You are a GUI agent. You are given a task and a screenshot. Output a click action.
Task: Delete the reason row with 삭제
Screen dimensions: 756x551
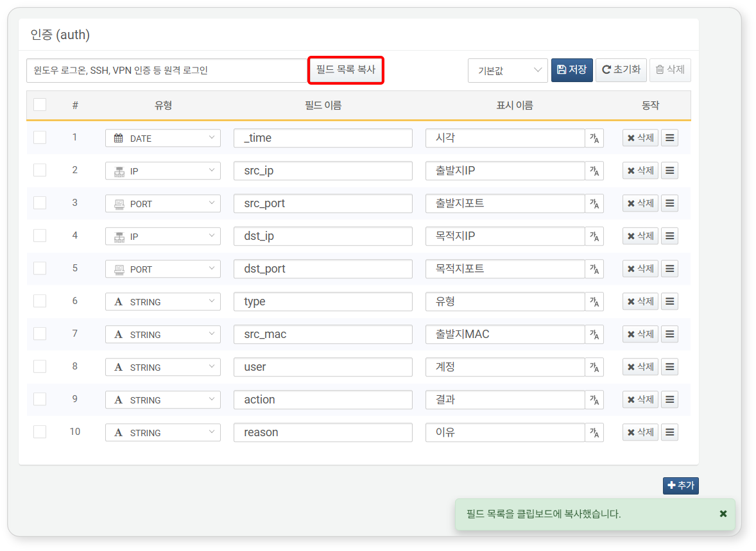point(640,432)
